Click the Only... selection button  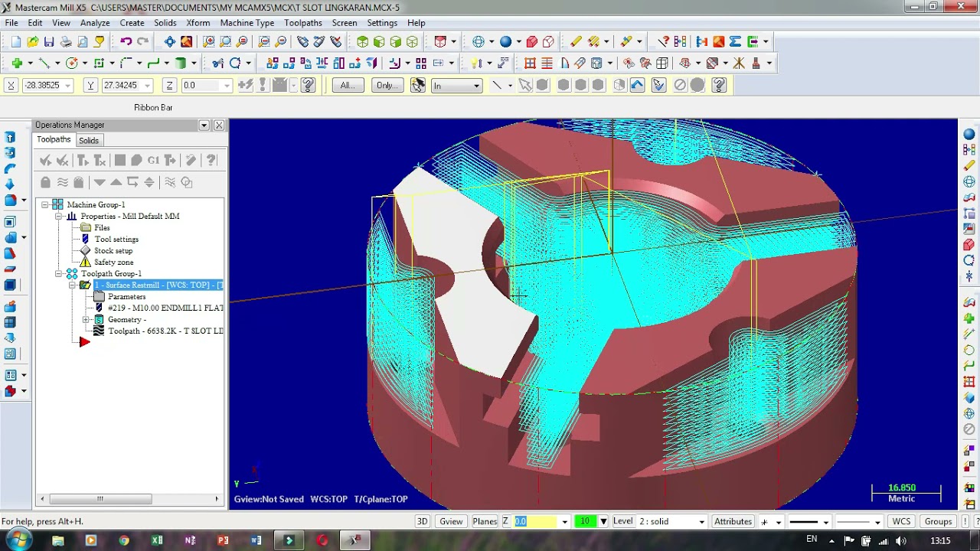pyautogui.click(x=387, y=85)
